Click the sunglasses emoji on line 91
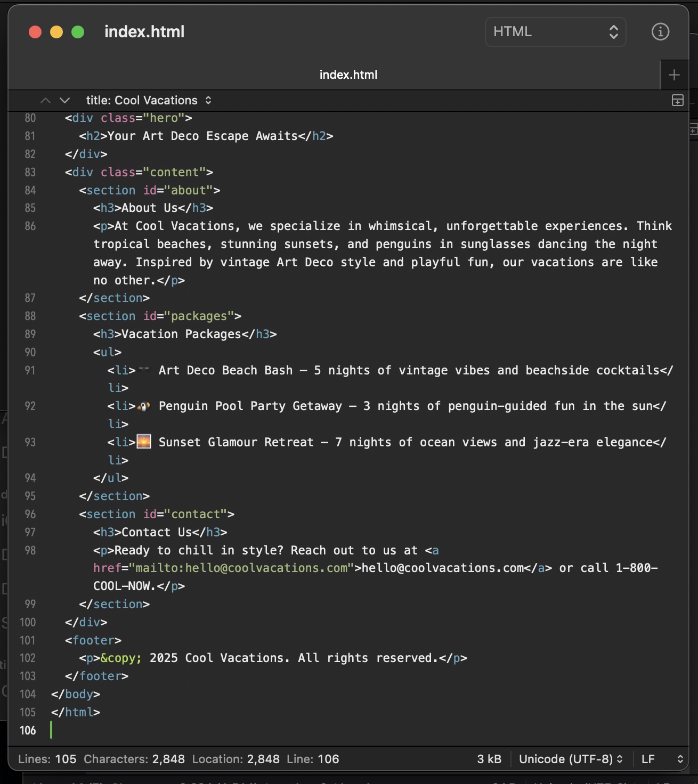The height and width of the screenshot is (784, 698). tap(144, 369)
